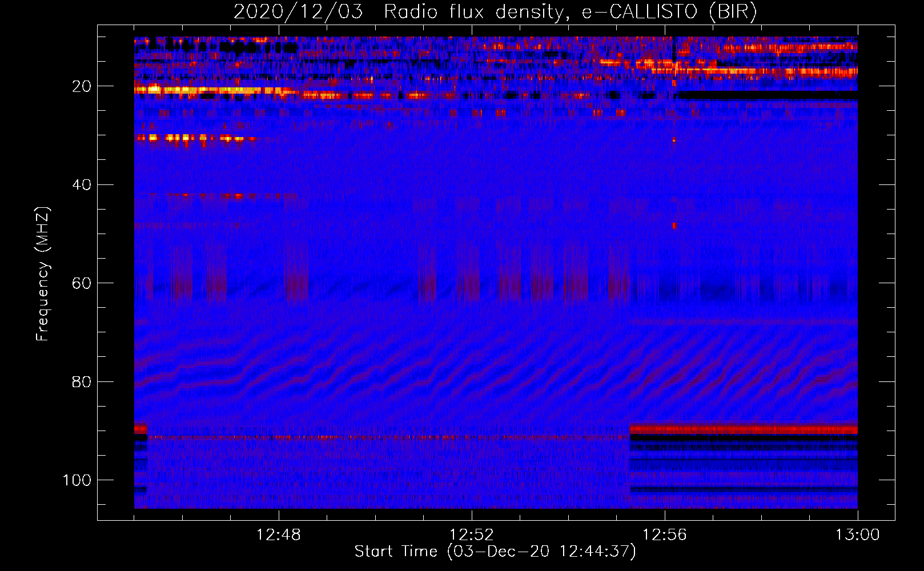Click the '12:52' time axis label
Image resolution: width=924 pixels, height=571 pixels.
472,535
